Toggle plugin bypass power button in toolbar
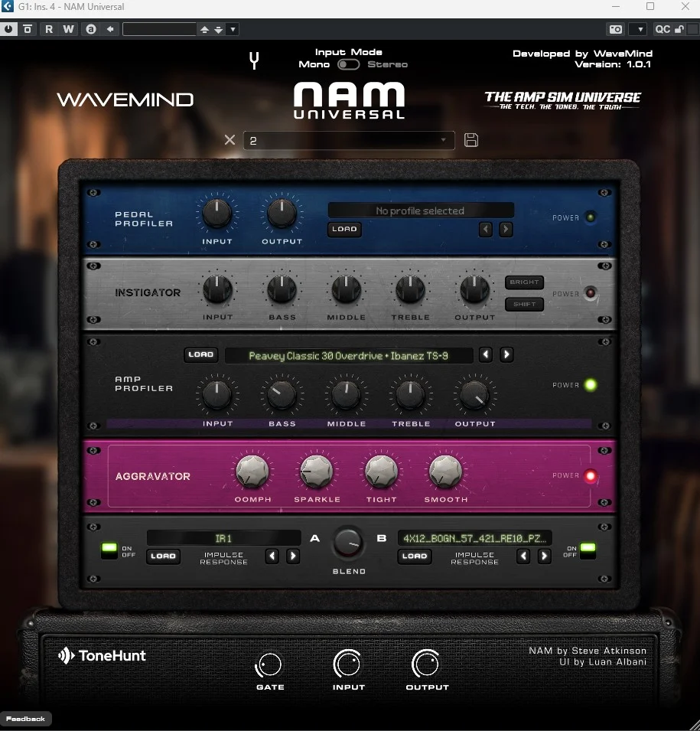Viewport: 700px width, 731px height. point(8,29)
